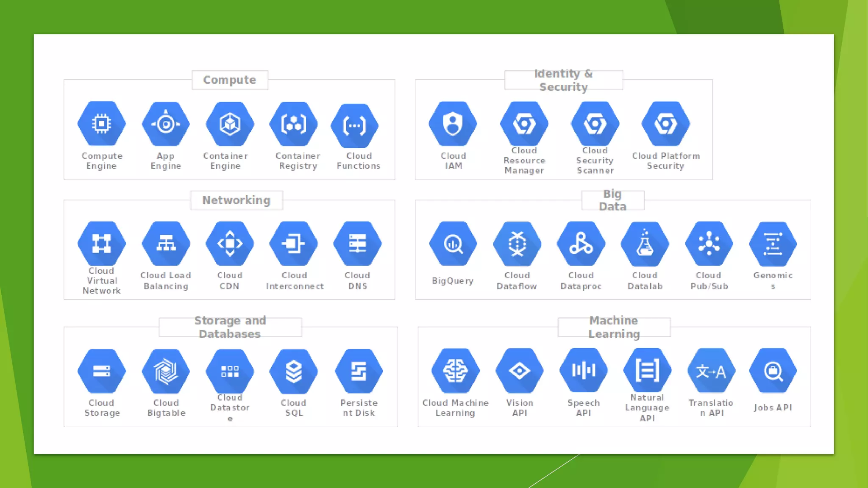This screenshot has width=868, height=488.
Task: Select the Translation API icon
Action: 711,371
